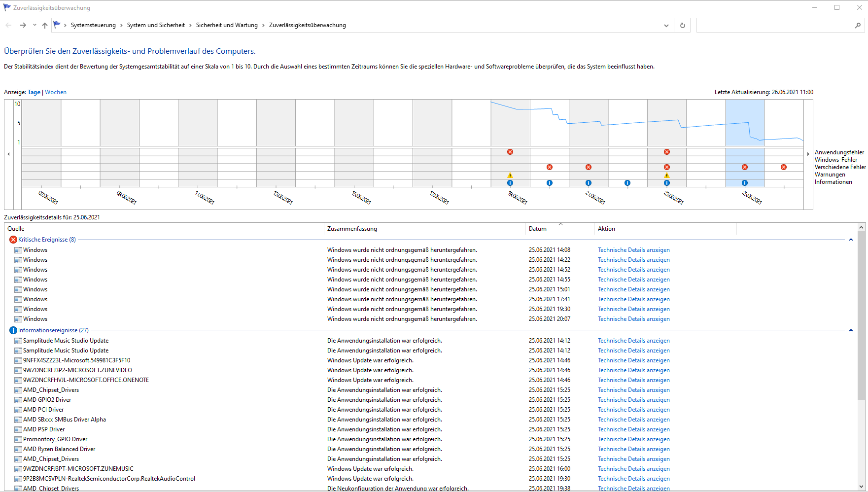Select the Windows row dated 20:07
The height and width of the screenshot is (492, 868).
coord(431,319)
